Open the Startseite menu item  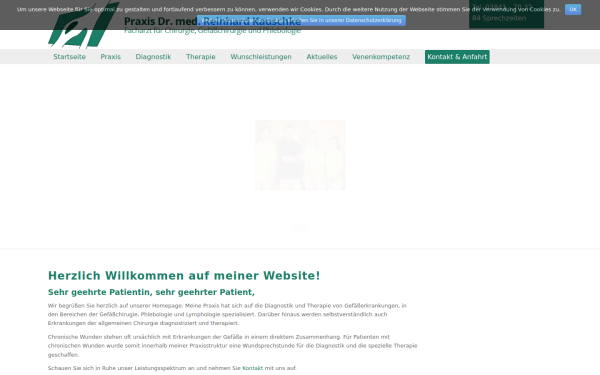point(69,57)
